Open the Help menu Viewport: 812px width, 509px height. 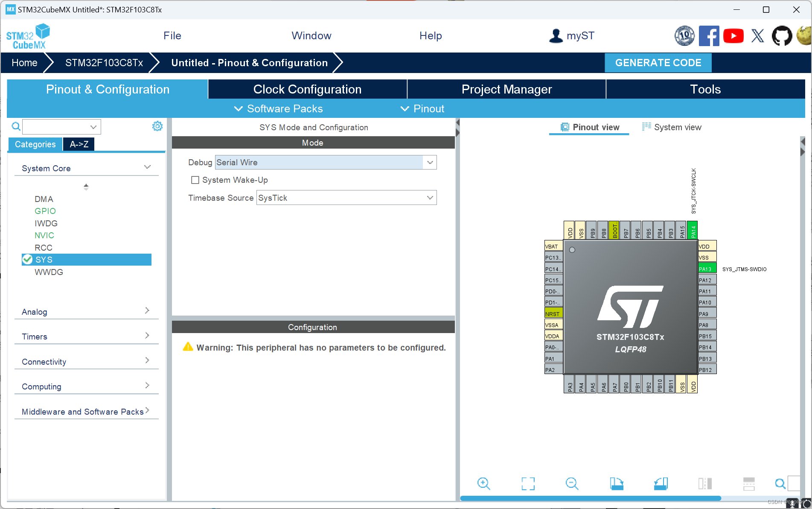coord(430,35)
